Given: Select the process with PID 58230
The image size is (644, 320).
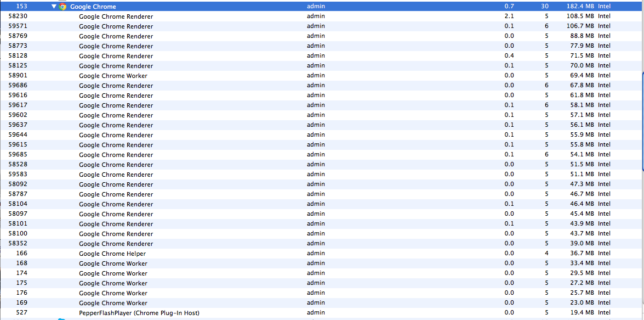Looking at the screenshot, I should coord(322,16).
